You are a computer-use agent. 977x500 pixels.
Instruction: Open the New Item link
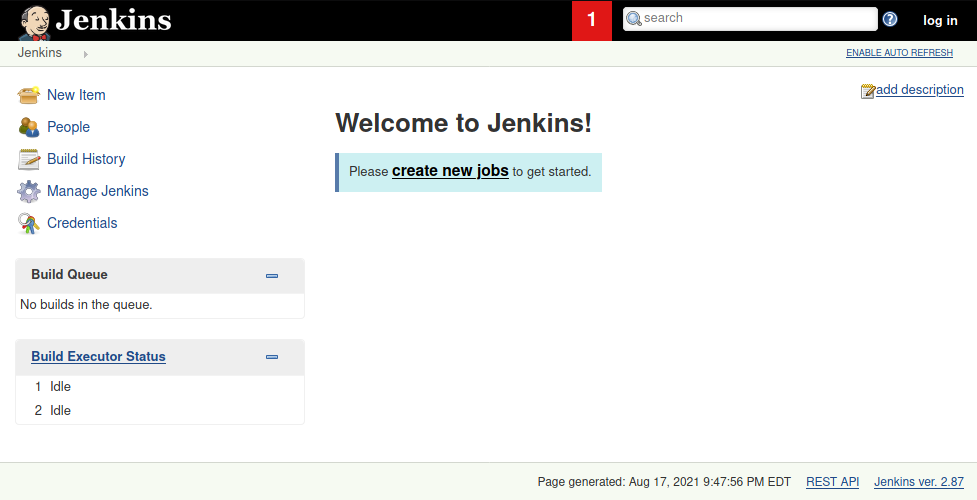(x=76, y=95)
